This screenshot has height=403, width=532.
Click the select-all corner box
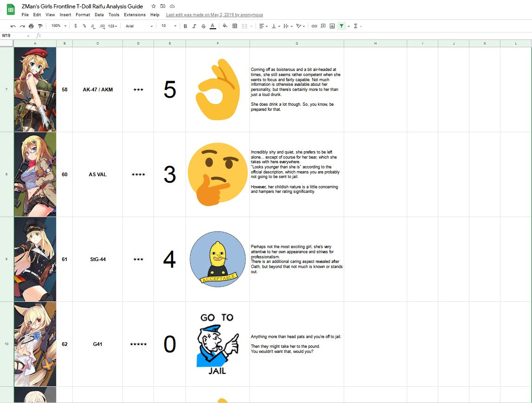6,44
